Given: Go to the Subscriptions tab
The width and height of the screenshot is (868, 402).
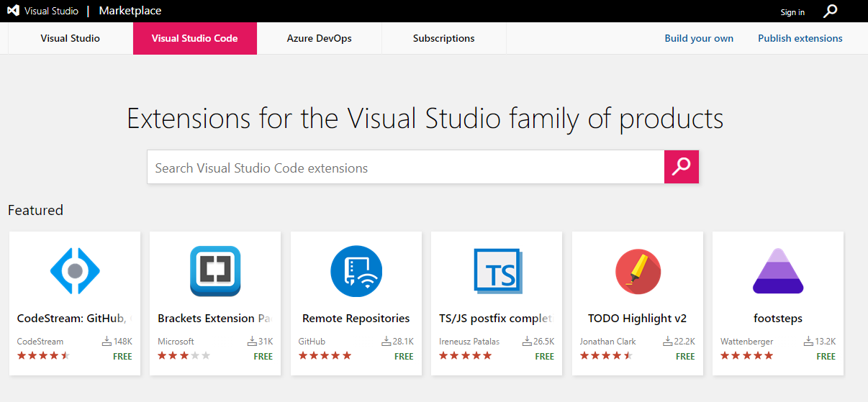Looking at the screenshot, I should tap(444, 38).
